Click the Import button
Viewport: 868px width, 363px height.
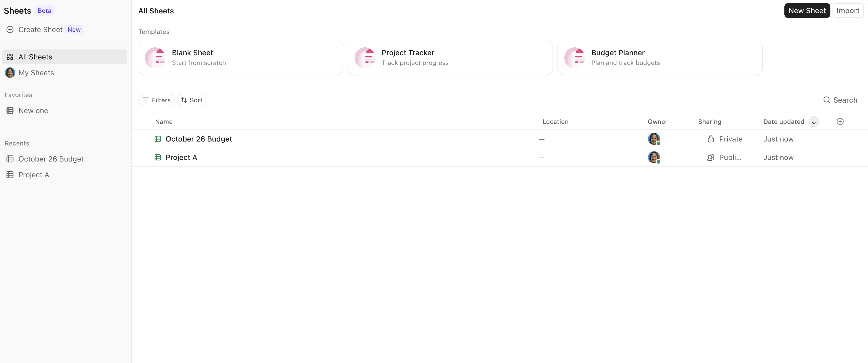coord(848,11)
